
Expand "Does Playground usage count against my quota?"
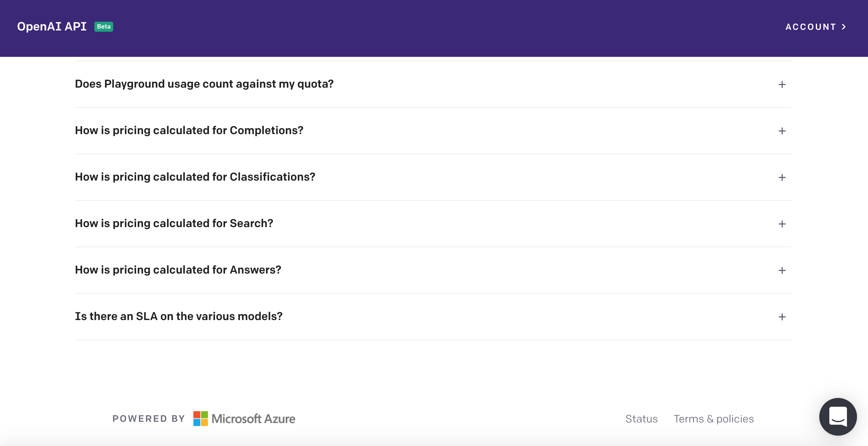pyautogui.click(x=433, y=84)
